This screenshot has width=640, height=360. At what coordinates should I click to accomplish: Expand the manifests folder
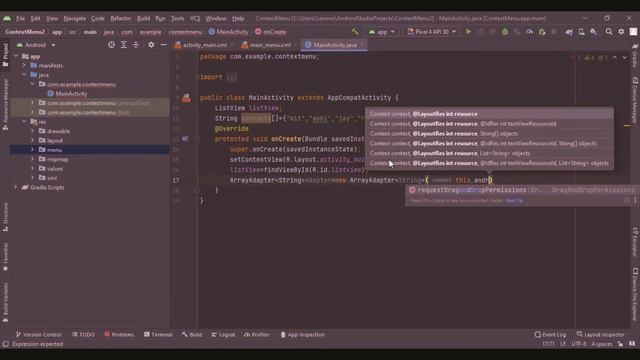click(x=24, y=65)
